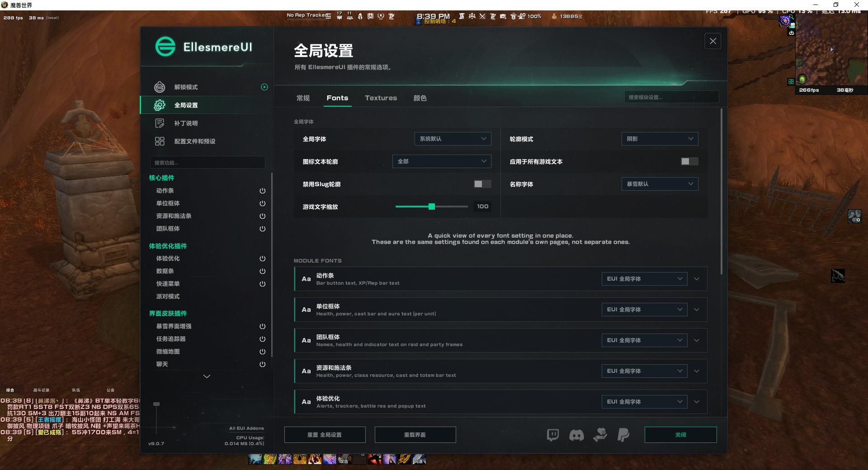Toggle power icon for 团队框体 plugin

[x=262, y=229]
